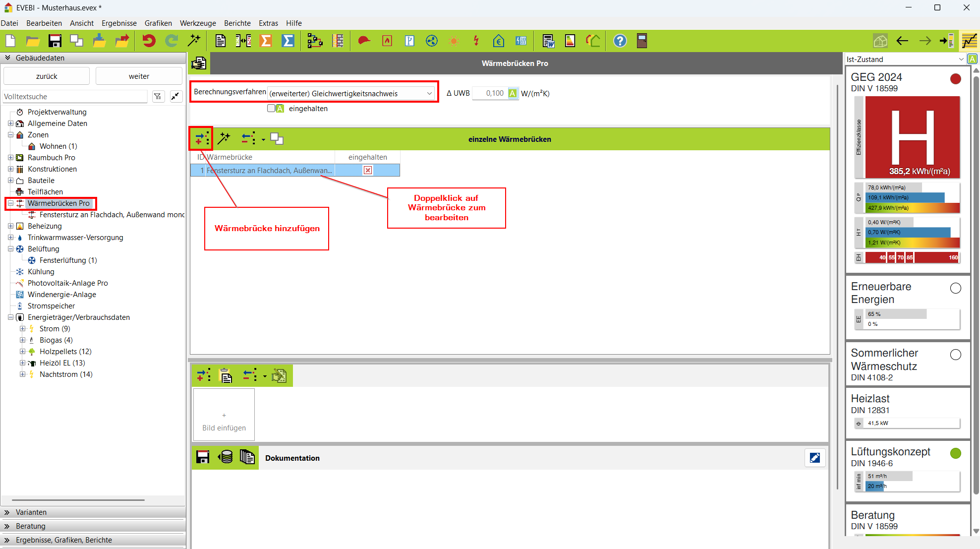
Task: Click the orange sigma results icon
Action: pos(266,41)
